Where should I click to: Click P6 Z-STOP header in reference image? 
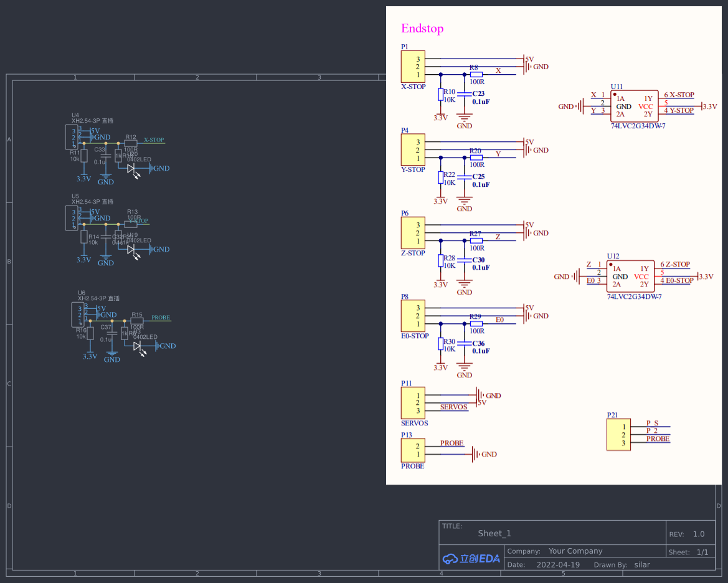(x=413, y=233)
